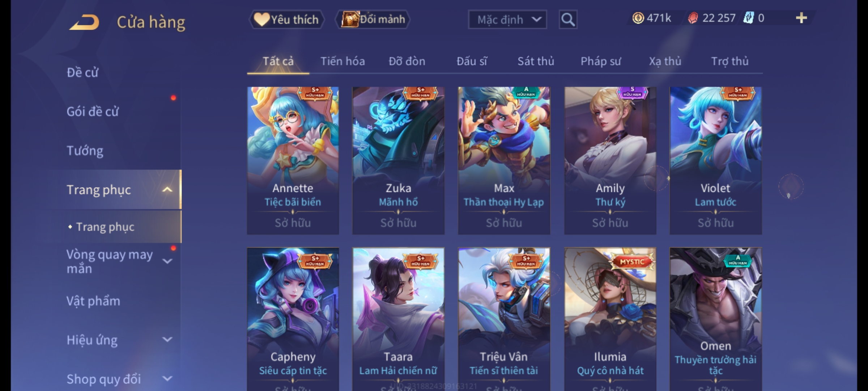The image size is (868, 391).
Task: Select Ilumia Quý cô nhà hát card
Action: pos(610,319)
